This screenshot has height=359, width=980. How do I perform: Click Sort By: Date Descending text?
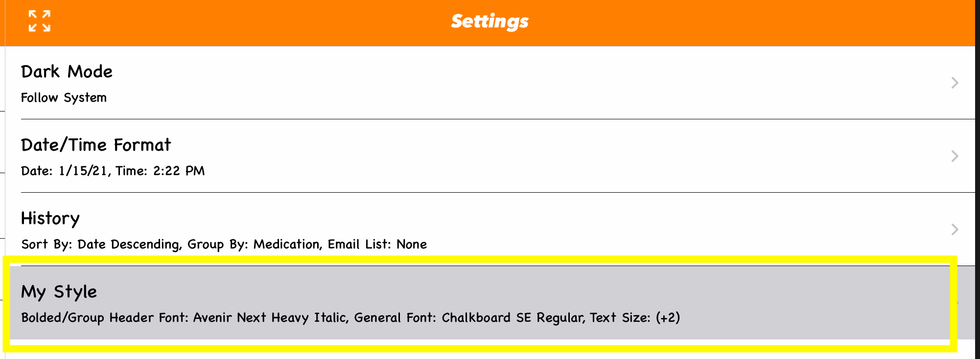pos(100,245)
